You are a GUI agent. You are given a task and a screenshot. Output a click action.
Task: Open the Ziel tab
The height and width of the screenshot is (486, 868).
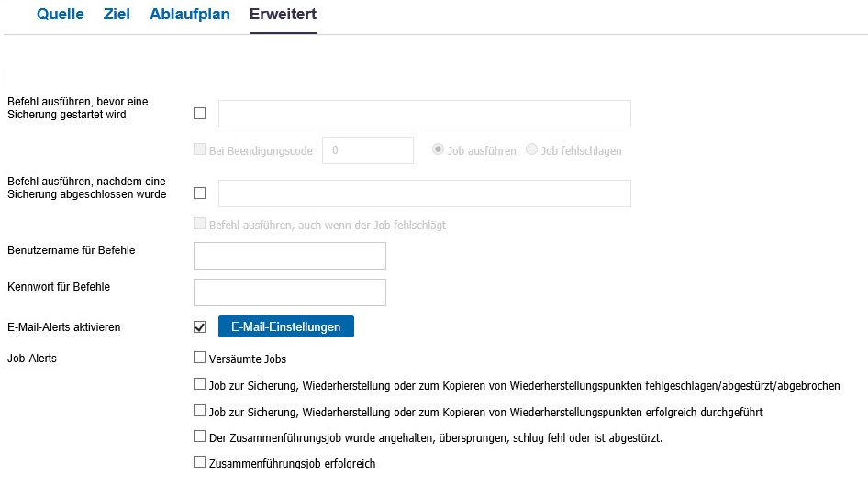pyautogui.click(x=117, y=14)
